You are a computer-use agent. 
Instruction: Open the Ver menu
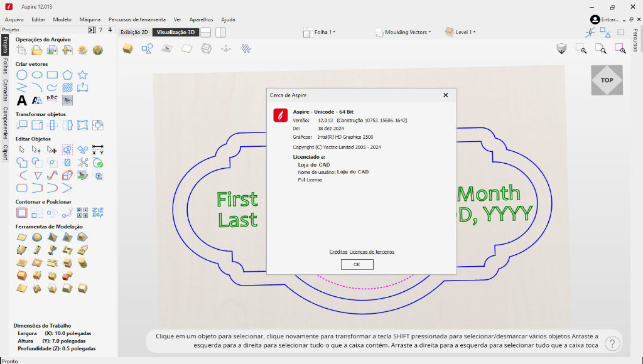(177, 19)
